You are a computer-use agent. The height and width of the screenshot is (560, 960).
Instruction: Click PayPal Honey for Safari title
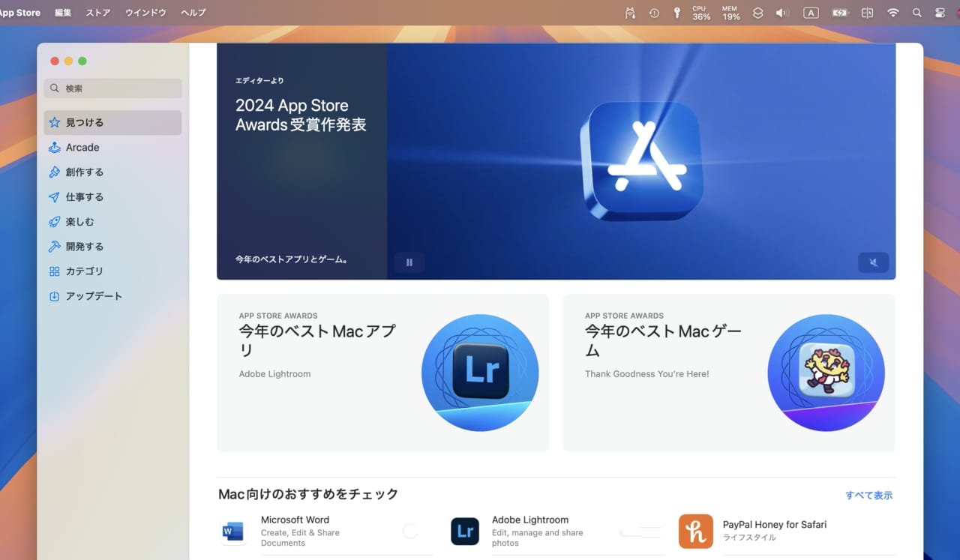pos(775,525)
